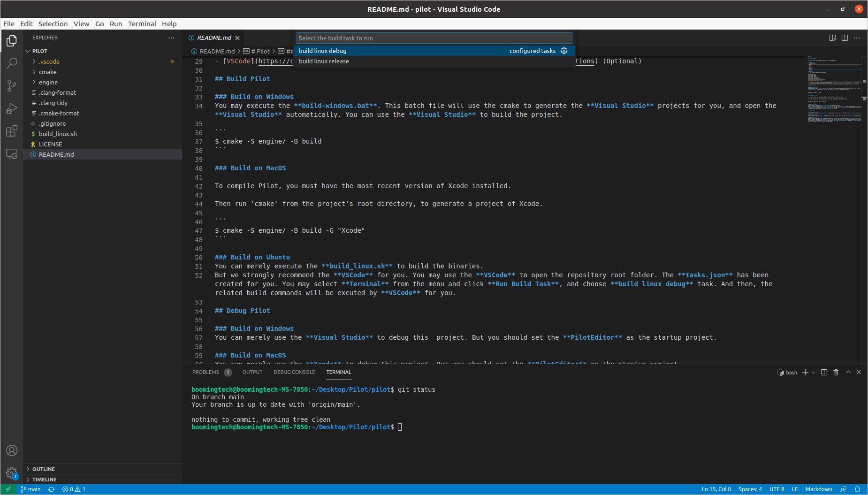Collapse the PILOT folder section

click(x=102, y=51)
